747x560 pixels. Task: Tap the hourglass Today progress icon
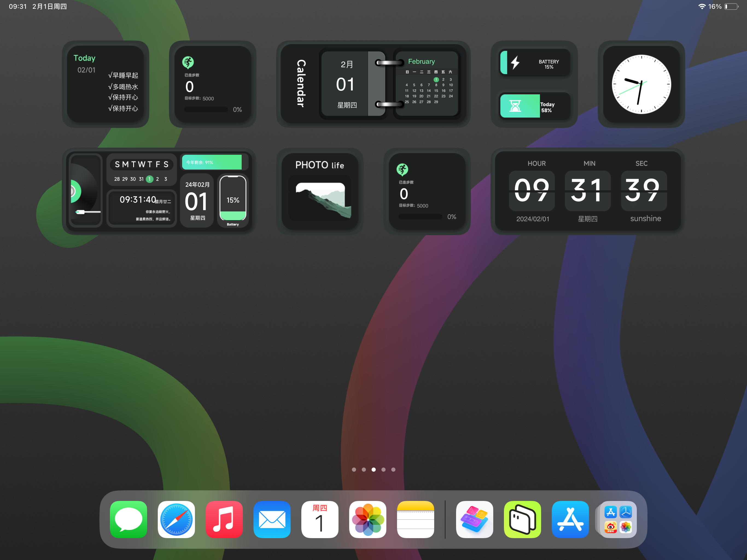point(515,106)
